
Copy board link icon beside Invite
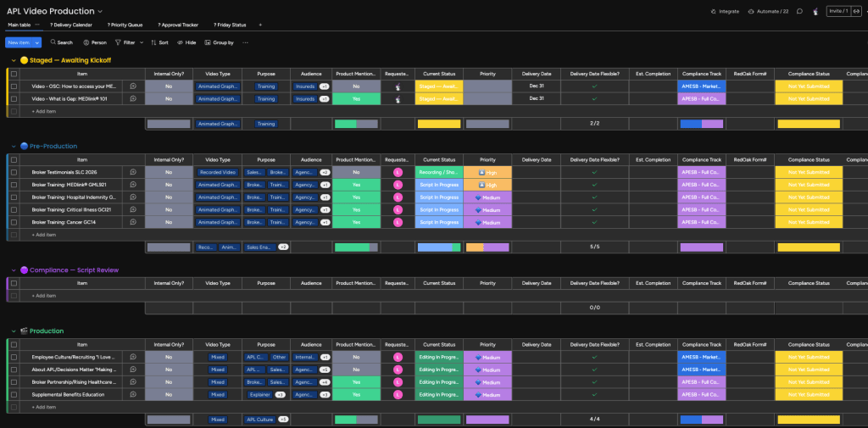pos(856,11)
